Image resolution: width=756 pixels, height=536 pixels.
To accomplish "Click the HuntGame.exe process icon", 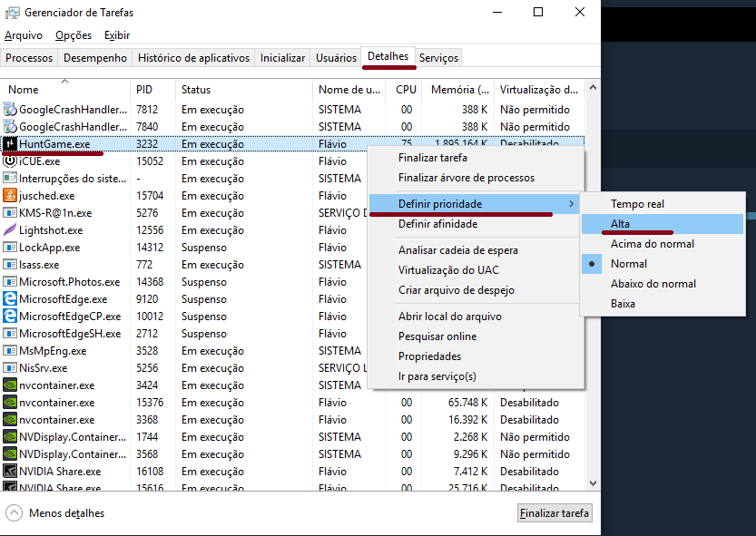I will (x=10, y=143).
